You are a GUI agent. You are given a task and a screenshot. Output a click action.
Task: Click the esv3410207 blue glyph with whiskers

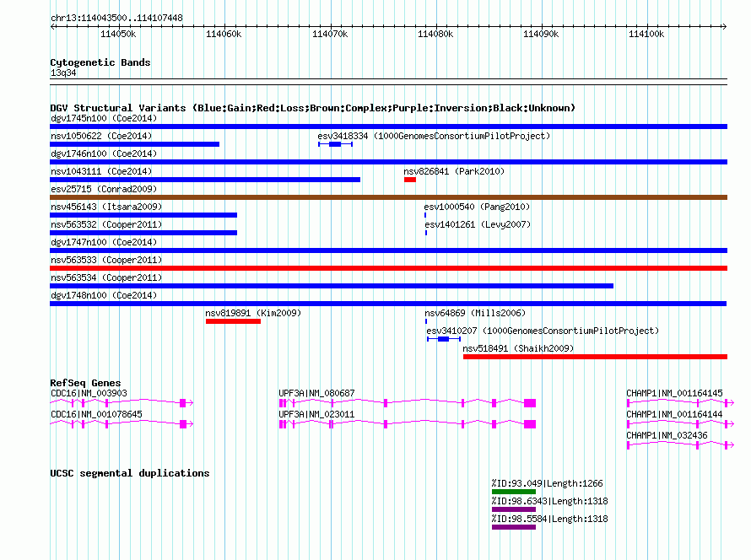(444, 339)
